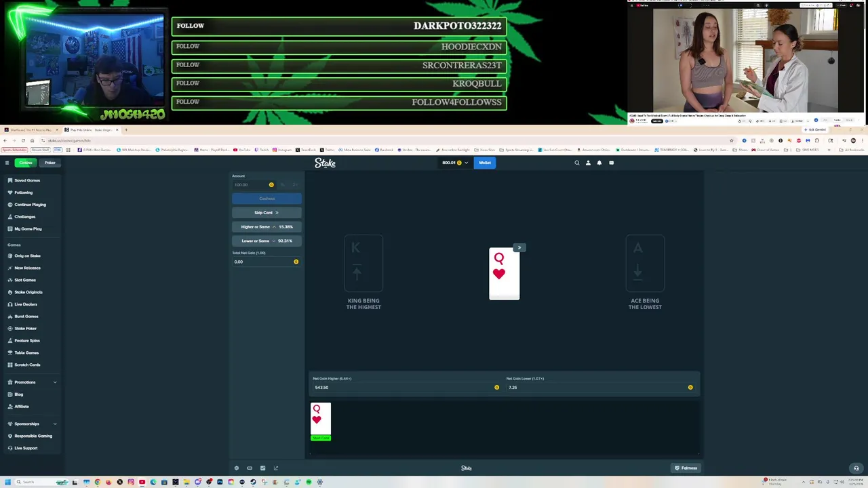Click the Only on Stake icon
Screen dimensions: 868x488
[x=9, y=256]
